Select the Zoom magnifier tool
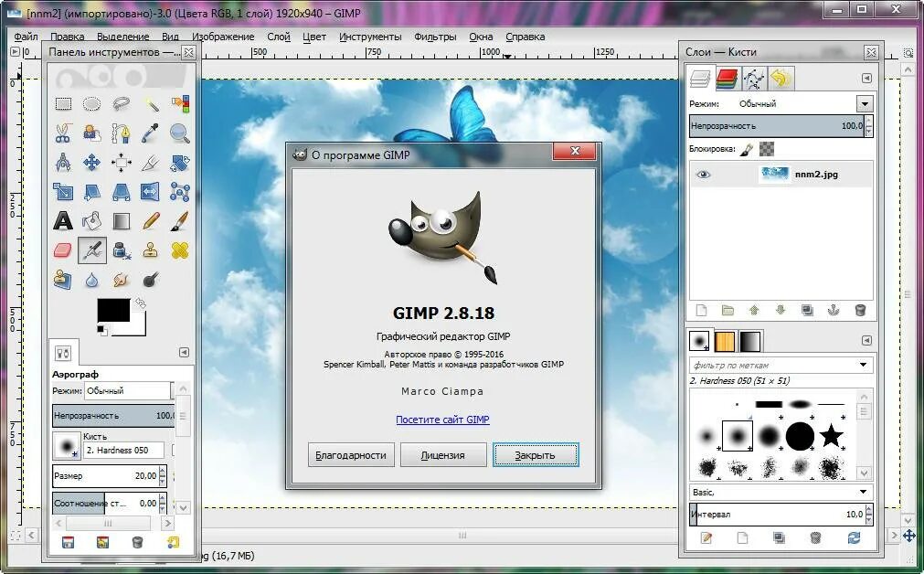 [x=180, y=133]
